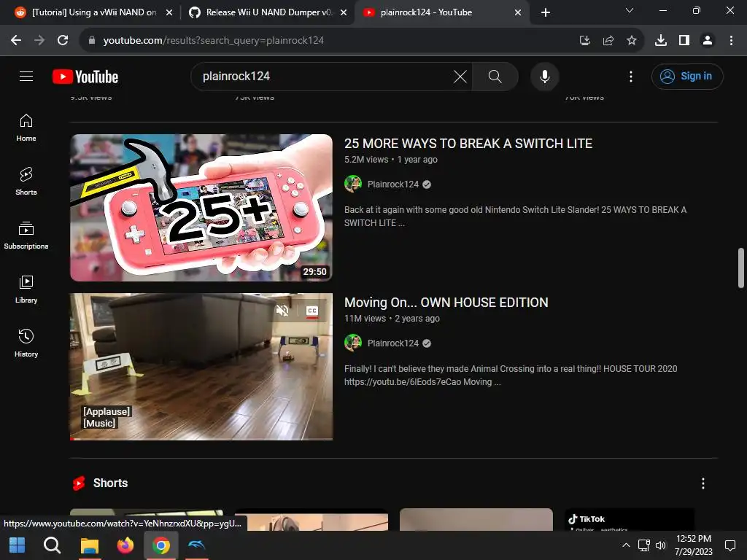This screenshot has height=560, width=747.
Task: Seek on the preview video red progress bar
Action: 201,438
